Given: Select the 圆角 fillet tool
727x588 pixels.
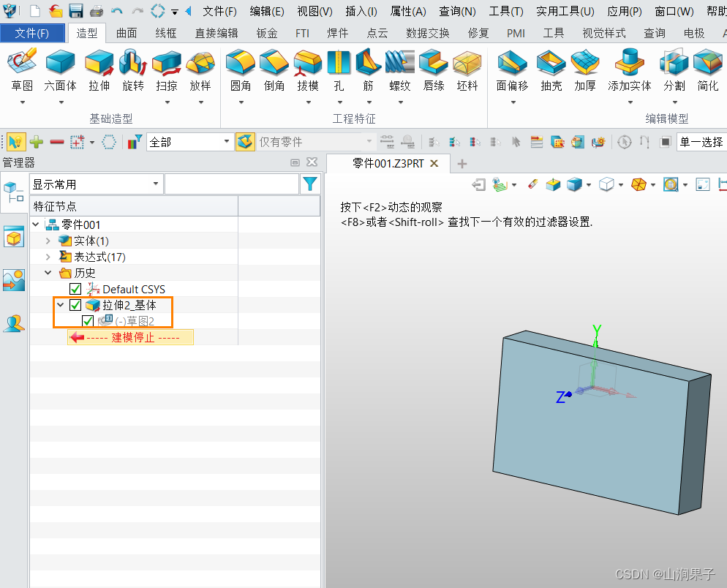Looking at the screenshot, I should click(x=241, y=69).
